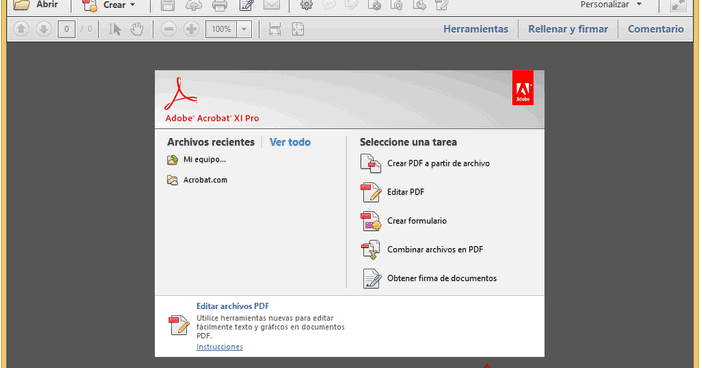Click the email envelope icon
This screenshot has width=702, height=368.
(x=271, y=5)
